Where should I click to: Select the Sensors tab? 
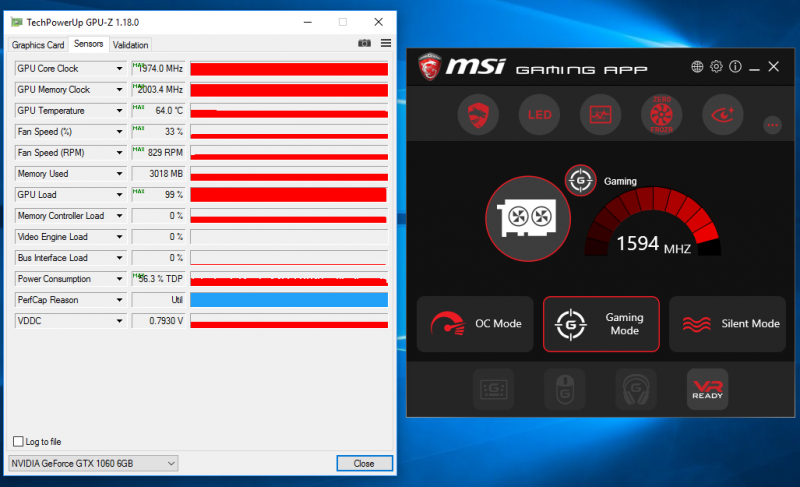(x=88, y=44)
